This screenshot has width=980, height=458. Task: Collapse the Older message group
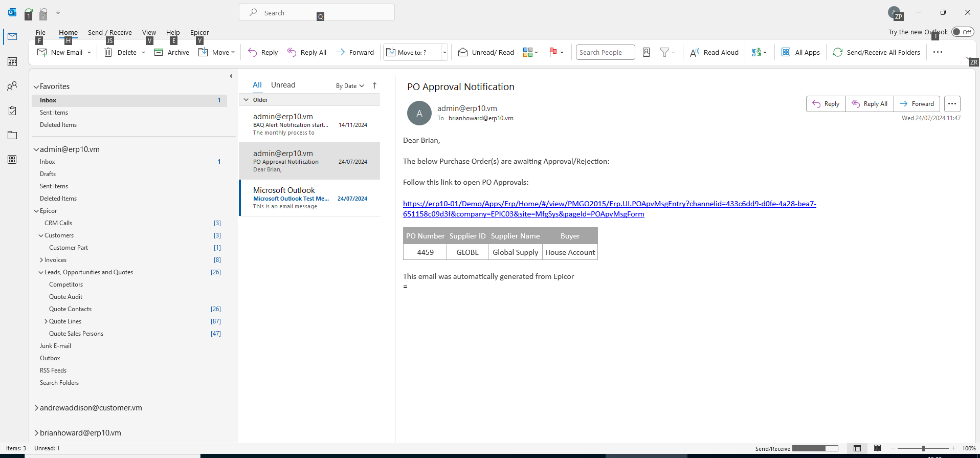coord(246,100)
